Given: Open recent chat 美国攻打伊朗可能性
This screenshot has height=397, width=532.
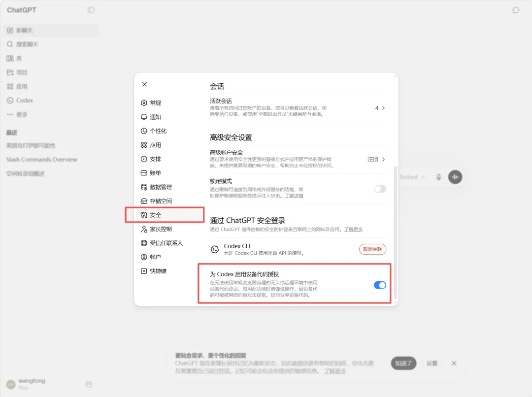Looking at the screenshot, I should point(31,146).
